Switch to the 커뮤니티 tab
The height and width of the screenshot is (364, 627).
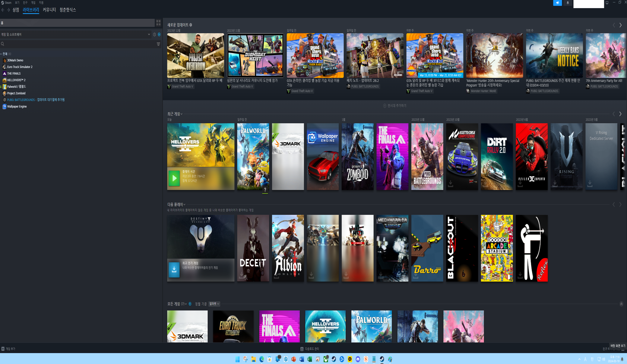[x=49, y=10]
